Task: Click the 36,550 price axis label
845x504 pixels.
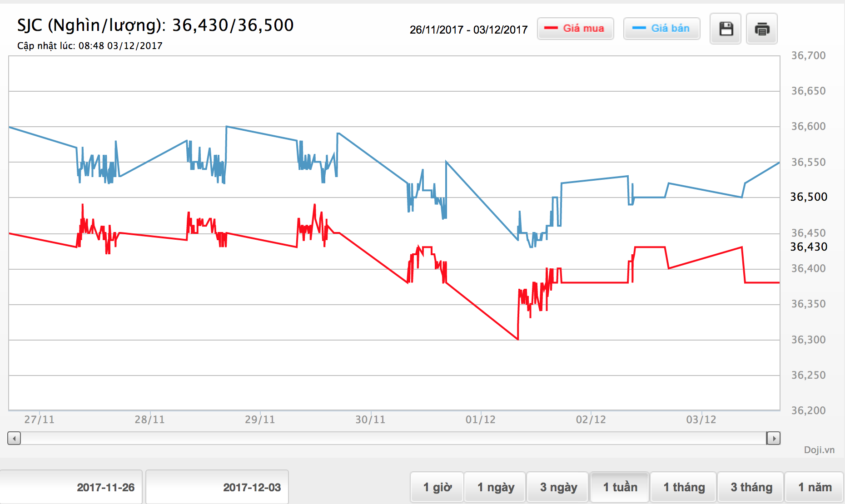Action: point(809,162)
